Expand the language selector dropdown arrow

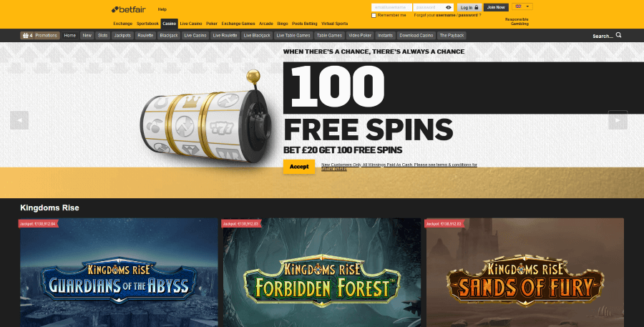click(x=527, y=6)
